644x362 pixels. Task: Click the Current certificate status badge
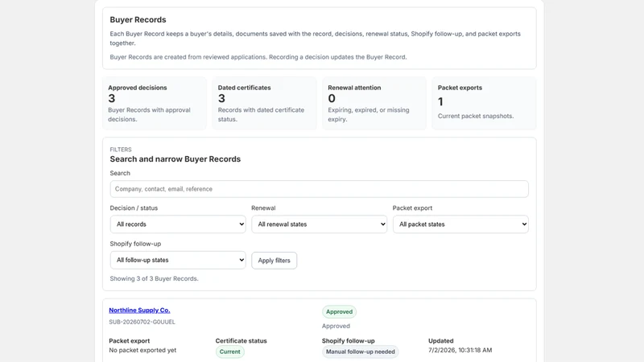pyautogui.click(x=229, y=352)
